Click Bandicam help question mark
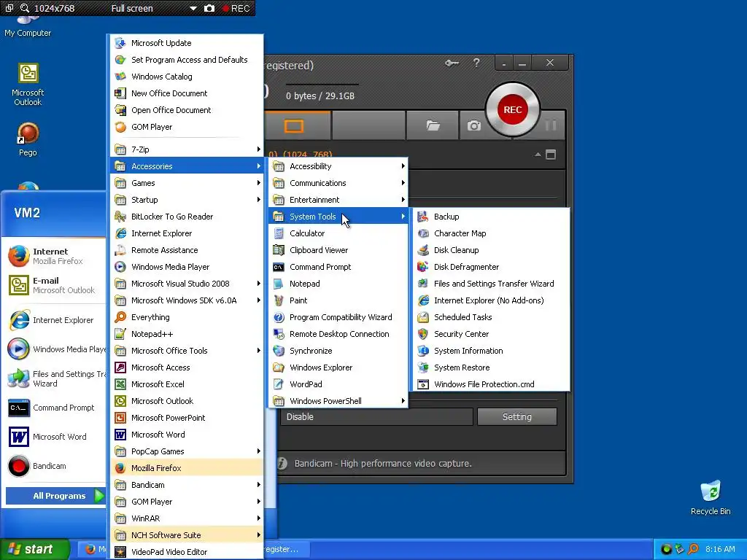747x560 pixels. click(476, 63)
